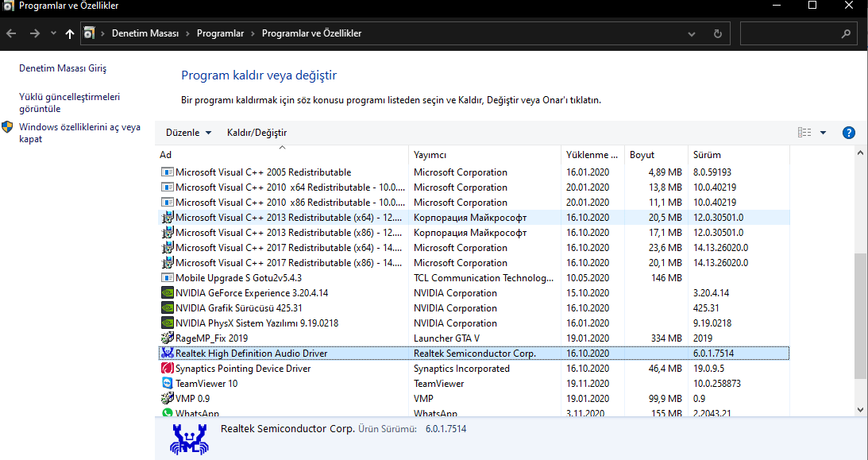Image resolution: width=868 pixels, height=460 pixels.
Task: Click the Synaptics Pointing Device Driver icon
Action: pos(168,369)
